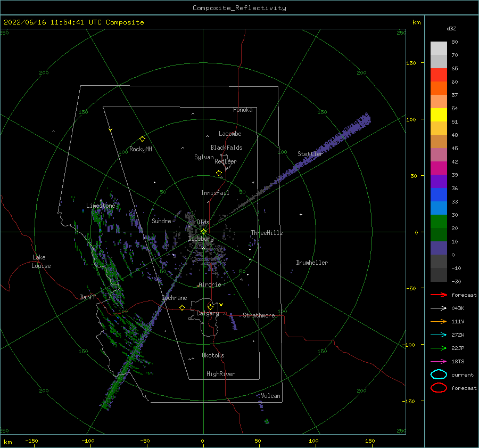Click the white plus marker east of ThreeHills
Viewport: 479px width, 448px height.
tap(301, 214)
